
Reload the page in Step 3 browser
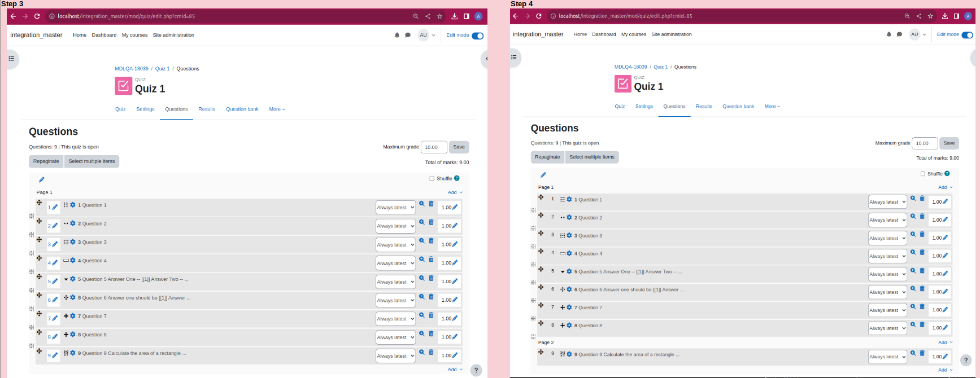coord(37,16)
